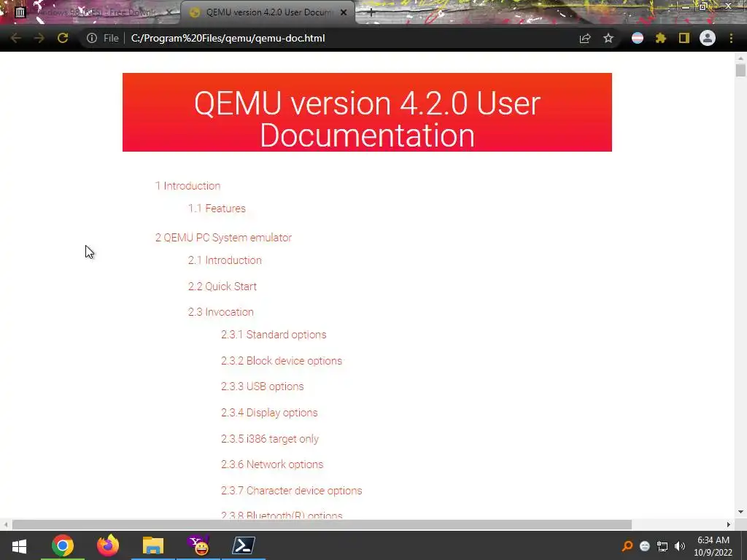Open the clock showing 6:34 AM
The height and width of the screenshot is (560, 747).
coord(713,546)
